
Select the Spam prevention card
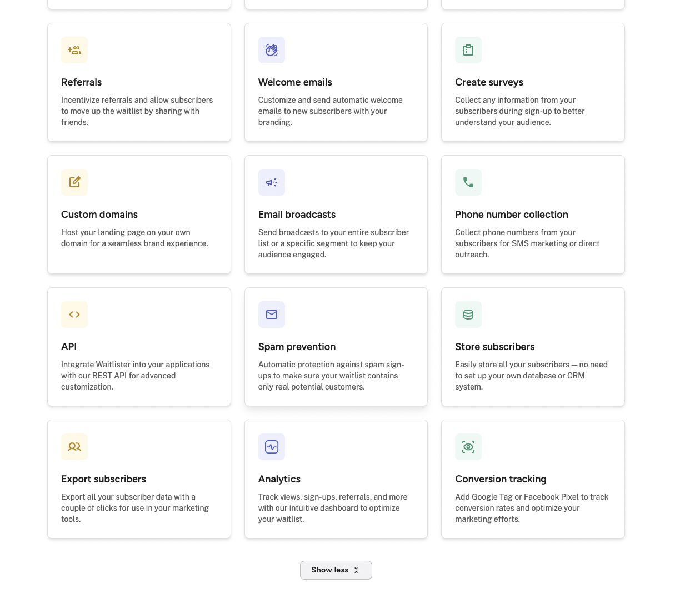336,346
